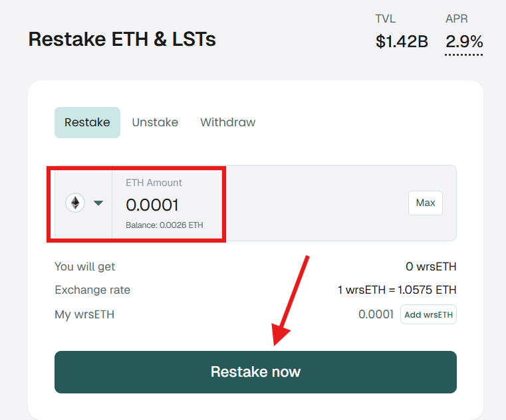
Task: Click the Balance: 0.0026 ETH text
Action: pyautogui.click(x=164, y=225)
